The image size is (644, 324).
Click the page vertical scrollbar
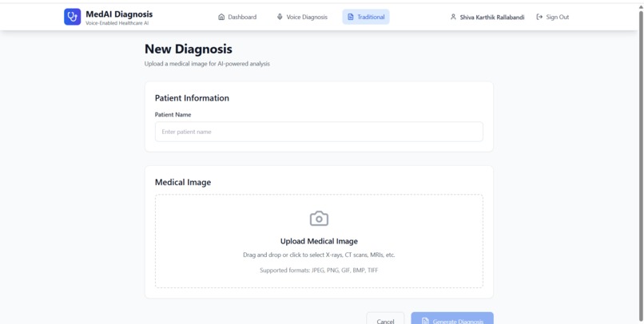tap(641, 164)
